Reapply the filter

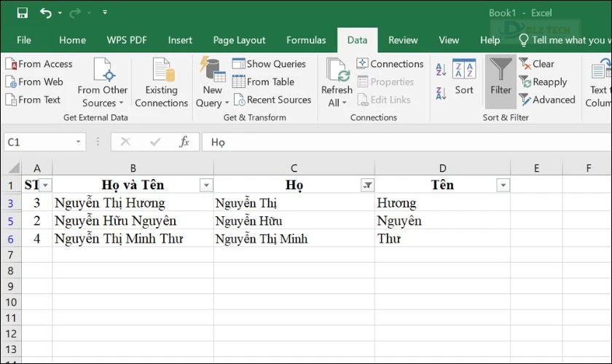coord(543,82)
